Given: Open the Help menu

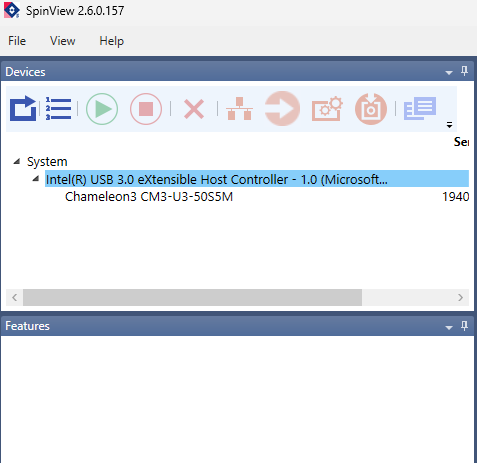Looking at the screenshot, I should click(112, 41).
